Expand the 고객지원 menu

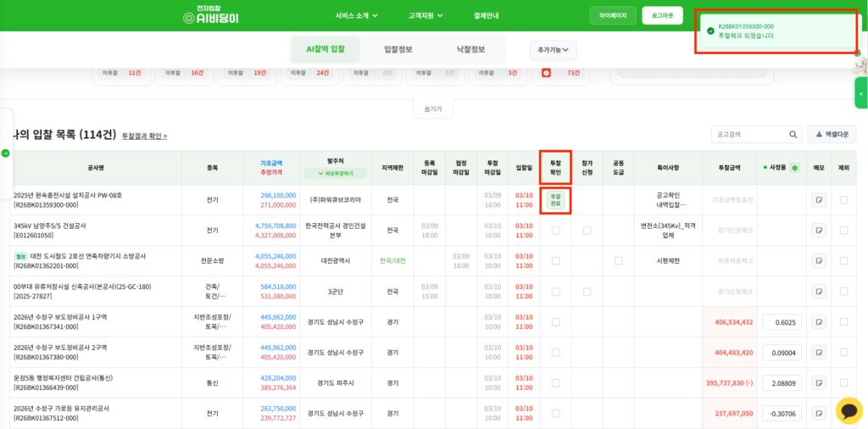click(426, 15)
